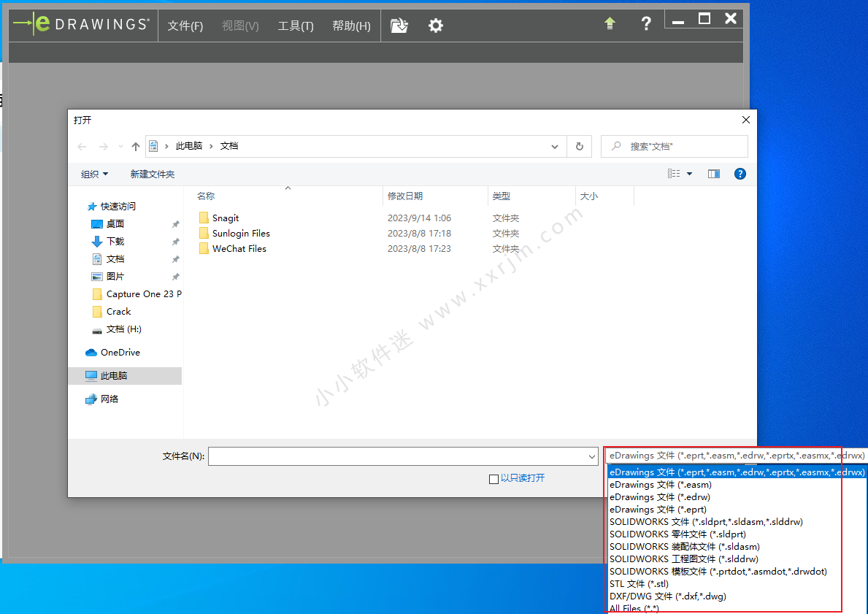Open the view options dropdown arrow

coord(689,174)
